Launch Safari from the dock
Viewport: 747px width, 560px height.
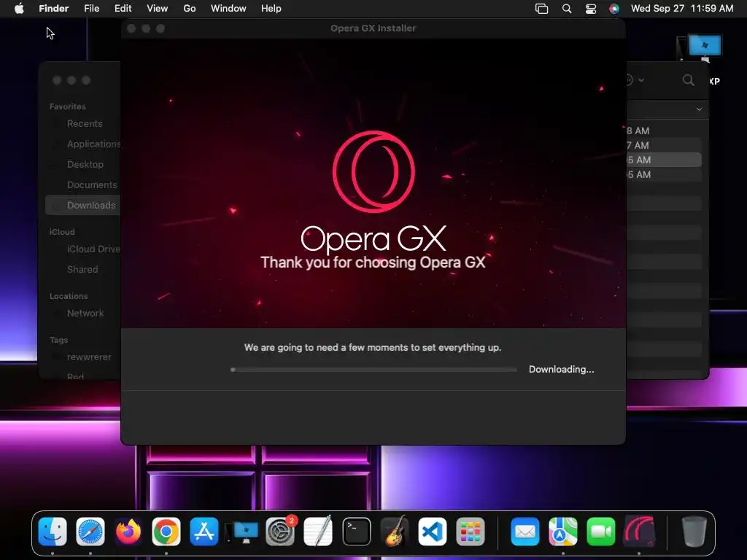click(90, 531)
